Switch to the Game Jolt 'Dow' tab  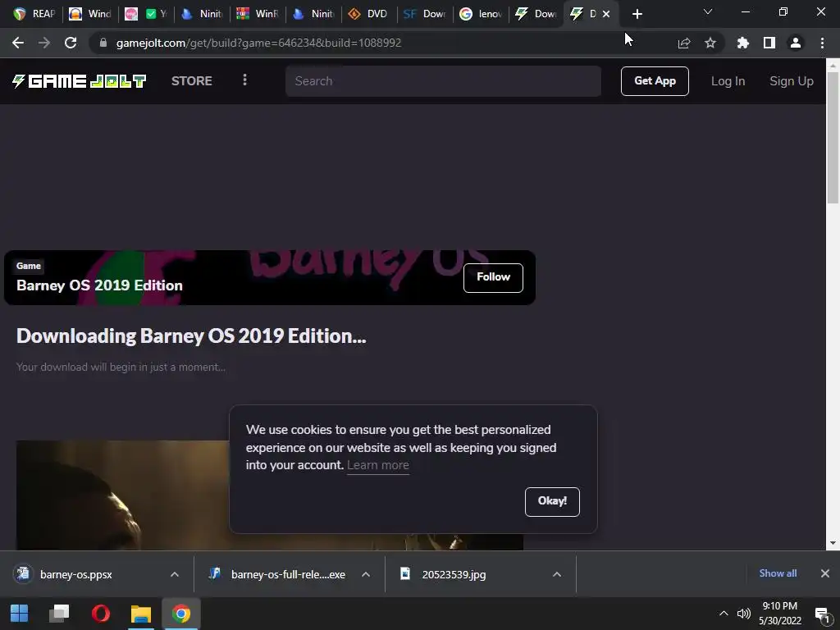[x=536, y=14]
